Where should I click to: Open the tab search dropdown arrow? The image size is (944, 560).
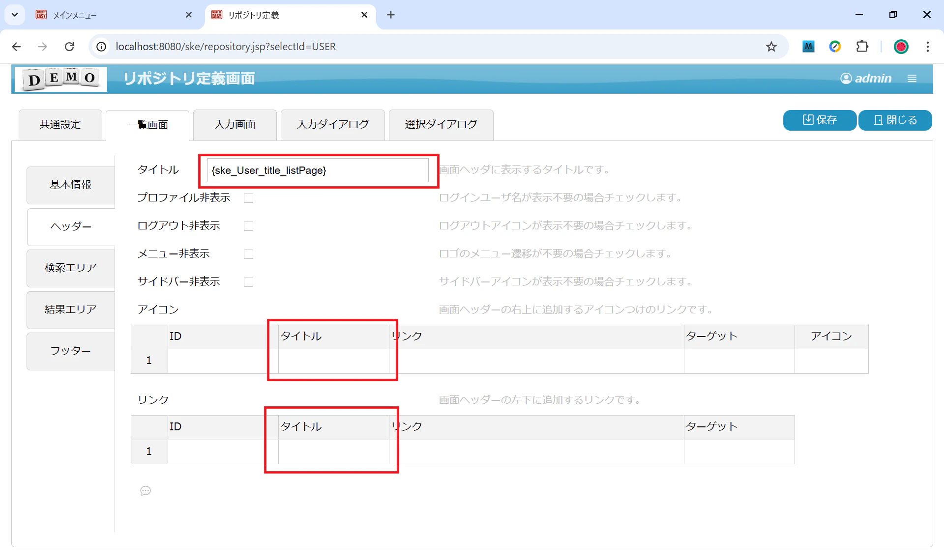(x=15, y=15)
